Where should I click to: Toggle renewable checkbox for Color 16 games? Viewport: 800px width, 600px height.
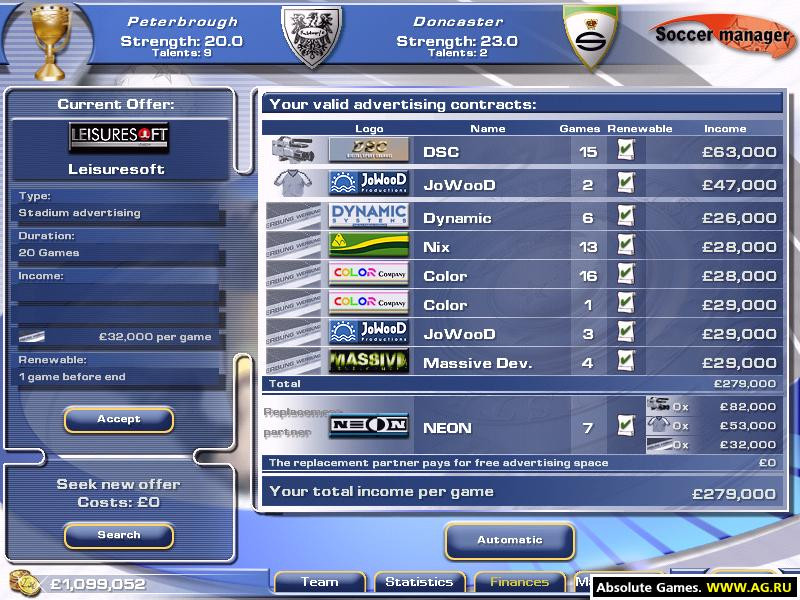pyautogui.click(x=626, y=274)
